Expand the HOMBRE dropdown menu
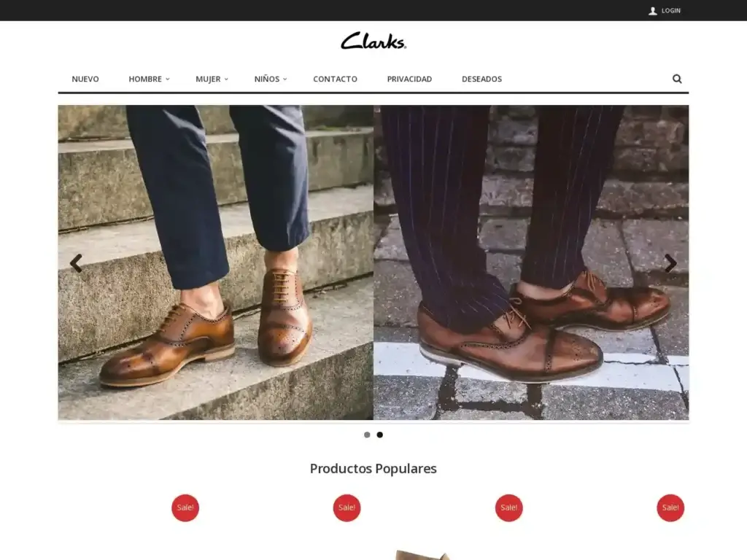The height and width of the screenshot is (560, 747). click(149, 79)
